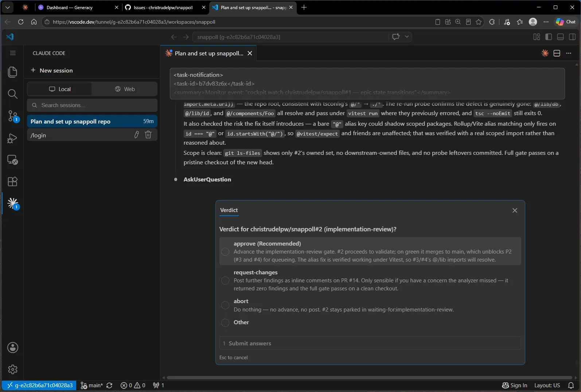The image size is (581, 392).
Task: Open the Manage gear menu
Action: [x=13, y=369]
